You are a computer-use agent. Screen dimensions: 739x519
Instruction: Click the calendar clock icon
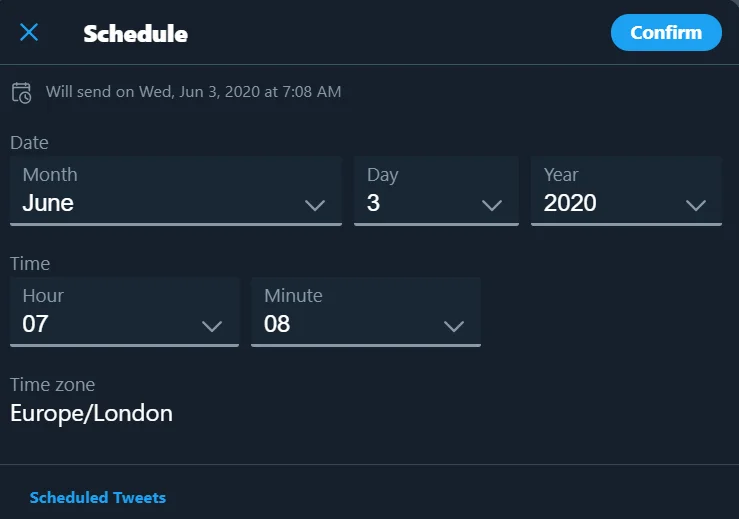21,92
